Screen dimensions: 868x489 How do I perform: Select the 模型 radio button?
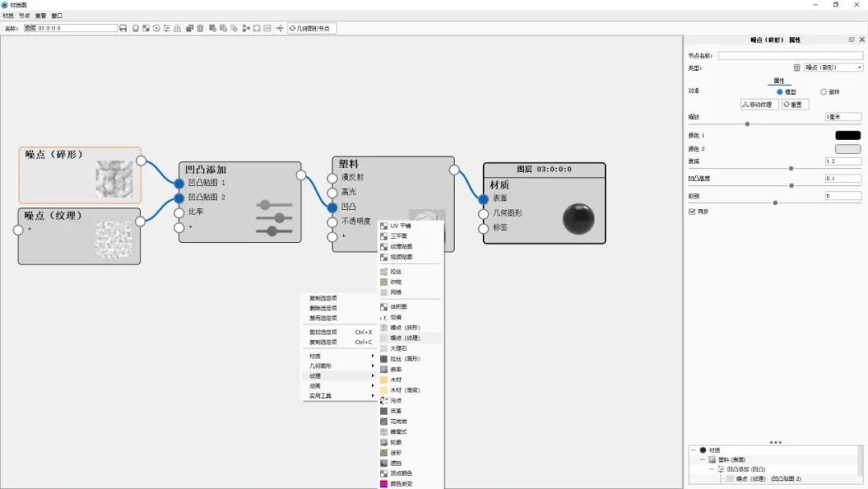coord(780,92)
